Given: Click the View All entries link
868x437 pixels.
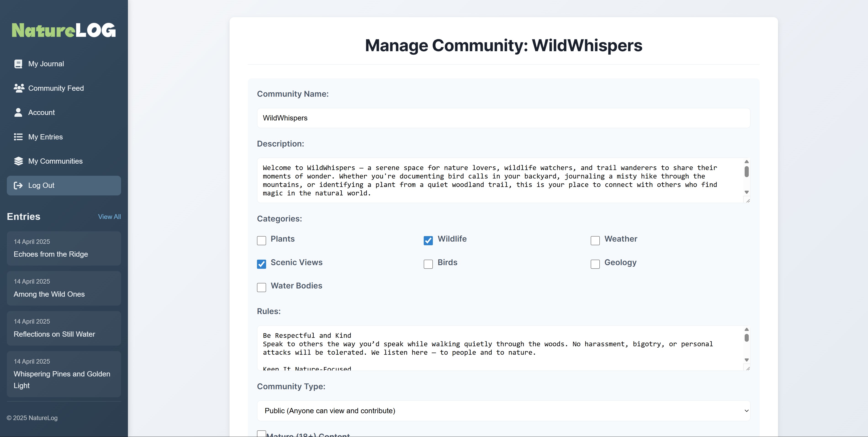Looking at the screenshot, I should pyautogui.click(x=109, y=217).
